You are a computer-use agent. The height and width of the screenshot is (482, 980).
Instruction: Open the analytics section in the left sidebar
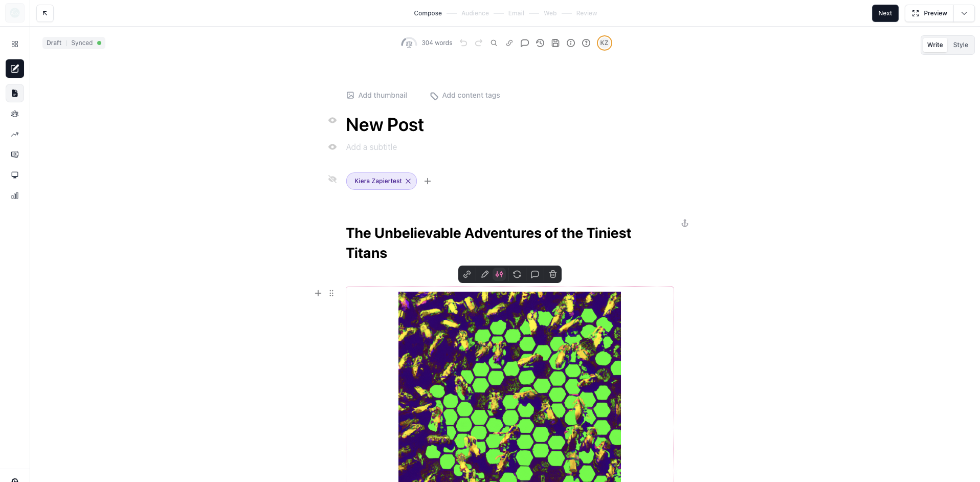[x=15, y=195]
